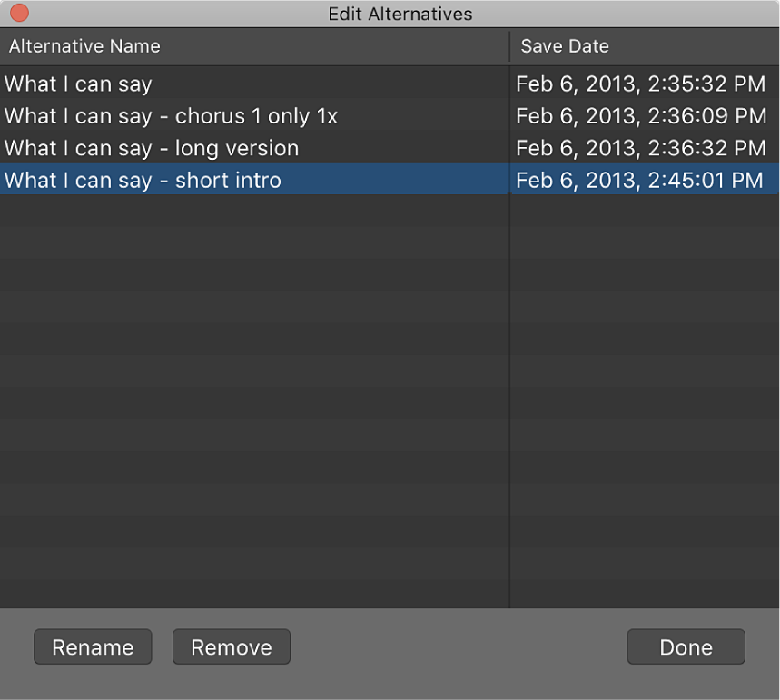The image size is (780, 700).
Task: Click the Rename button
Action: [92, 646]
